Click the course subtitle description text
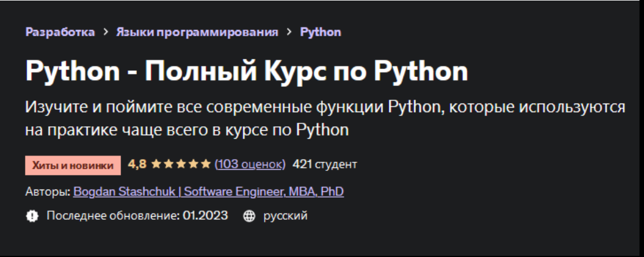The height and width of the screenshot is (257, 644). coord(325,118)
